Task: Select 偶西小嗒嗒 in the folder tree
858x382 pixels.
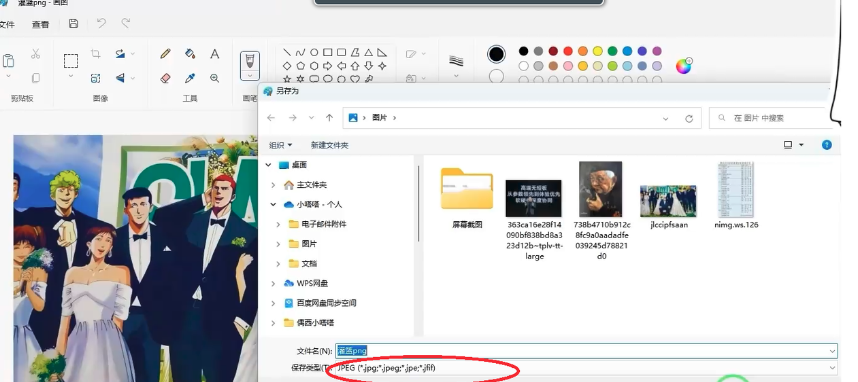Action: [315, 323]
